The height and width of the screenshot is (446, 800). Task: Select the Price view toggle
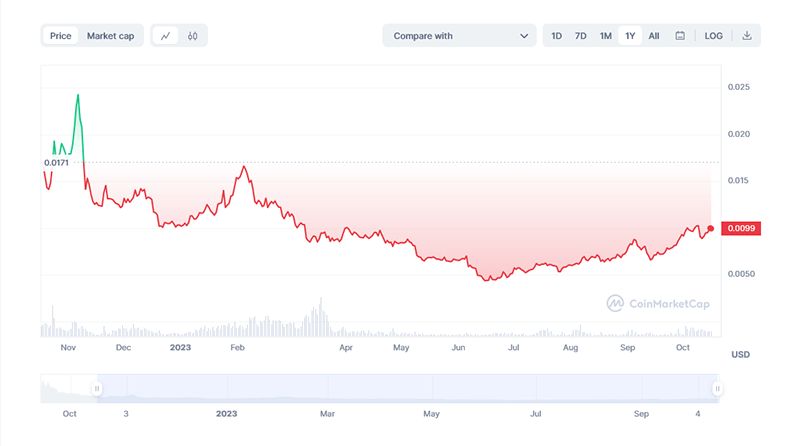coord(61,36)
